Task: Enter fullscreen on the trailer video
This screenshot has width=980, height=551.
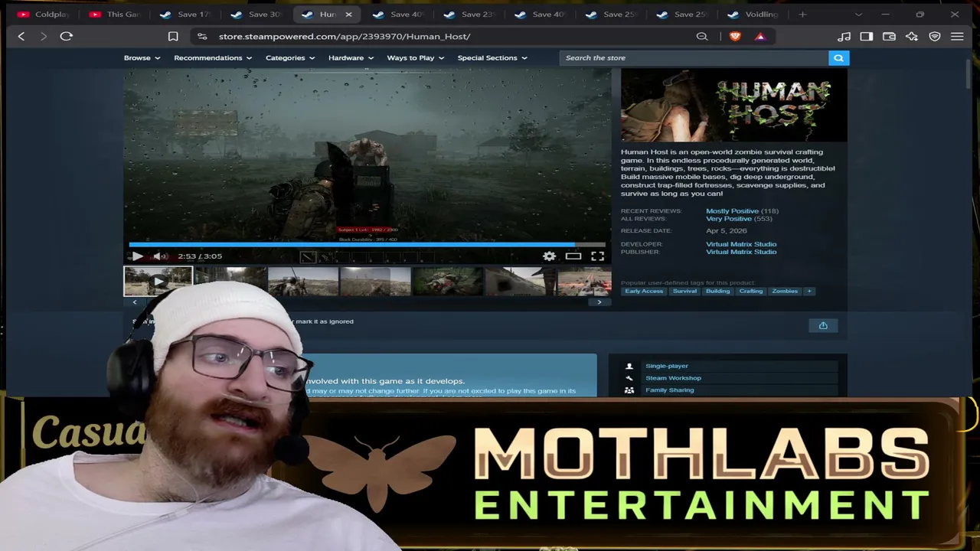Action: (x=597, y=256)
